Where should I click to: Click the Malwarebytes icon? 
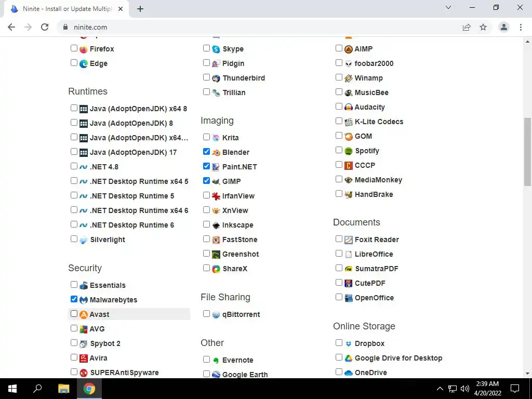point(84,300)
